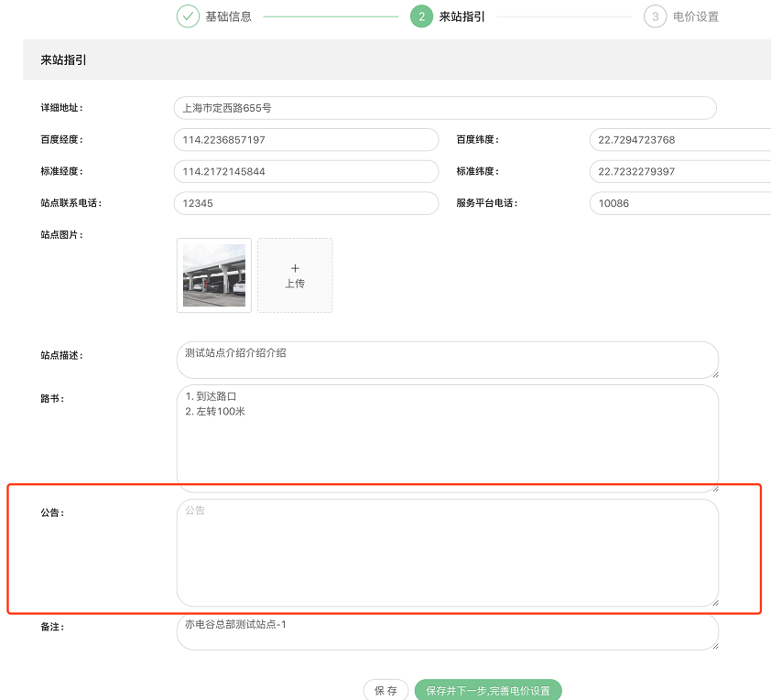Click resize handle of 路书 textarea
771x700 pixels.
(x=713, y=488)
